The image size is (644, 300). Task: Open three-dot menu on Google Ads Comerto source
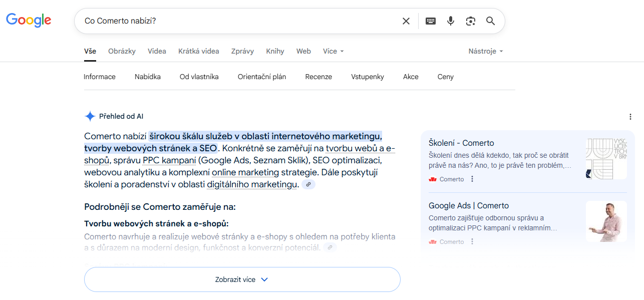[x=472, y=241]
